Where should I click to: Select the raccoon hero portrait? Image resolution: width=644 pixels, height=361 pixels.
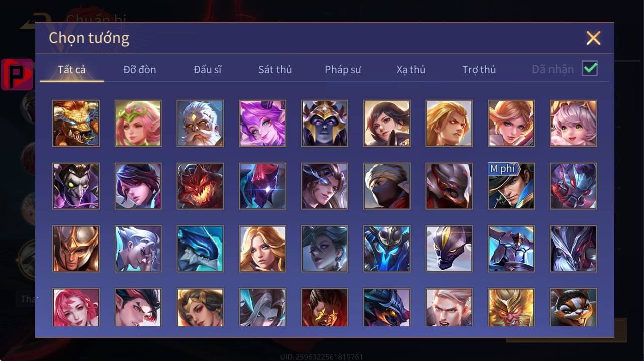574,307
